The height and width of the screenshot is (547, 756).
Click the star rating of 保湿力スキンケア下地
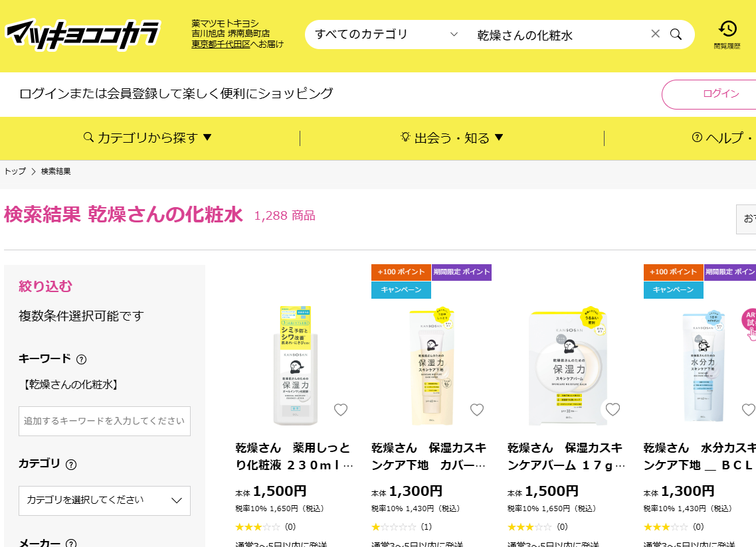tap(393, 527)
